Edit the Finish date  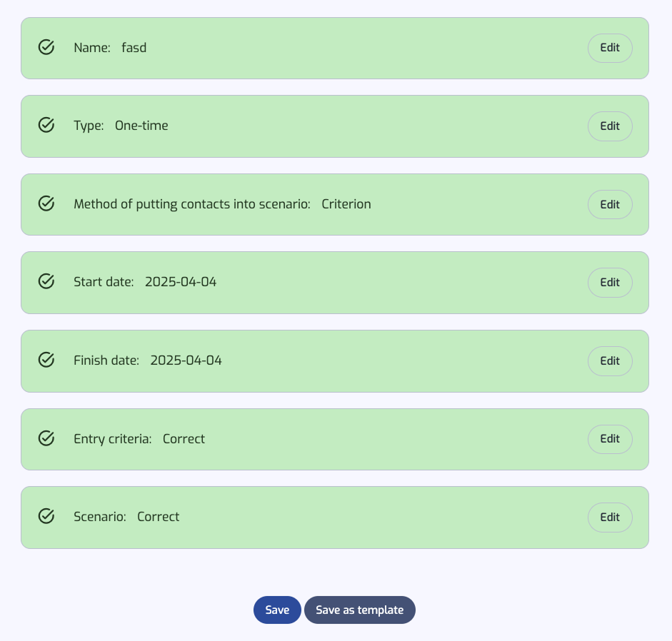pyautogui.click(x=610, y=361)
